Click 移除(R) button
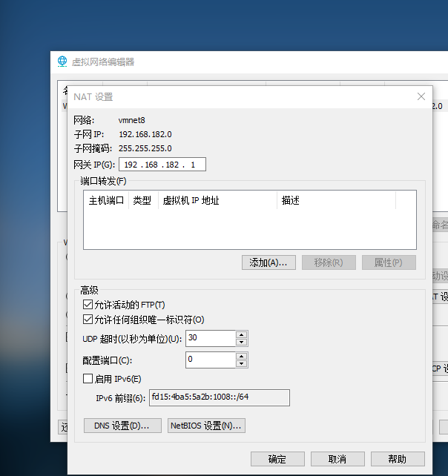 [x=329, y=262]
